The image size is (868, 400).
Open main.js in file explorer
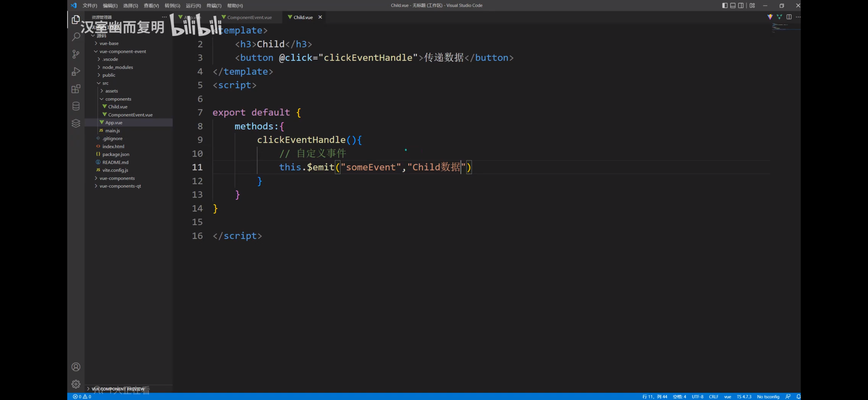coord(112,131)
